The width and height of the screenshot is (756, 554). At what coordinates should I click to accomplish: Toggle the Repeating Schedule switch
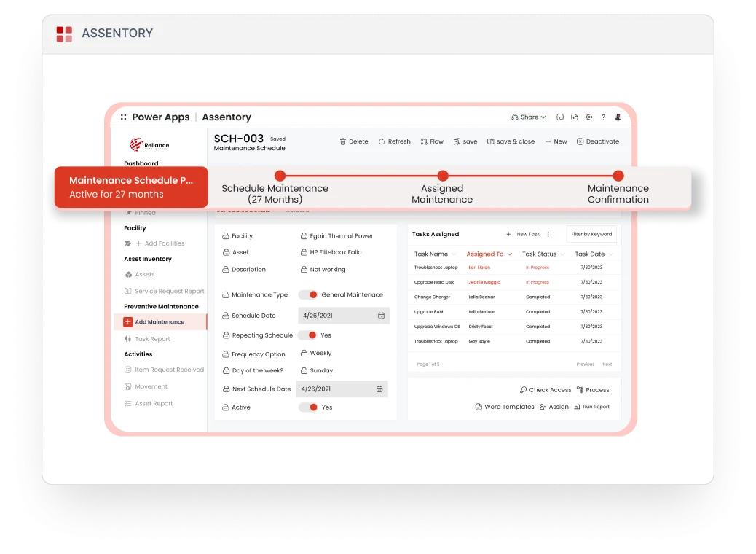point(307,335)
